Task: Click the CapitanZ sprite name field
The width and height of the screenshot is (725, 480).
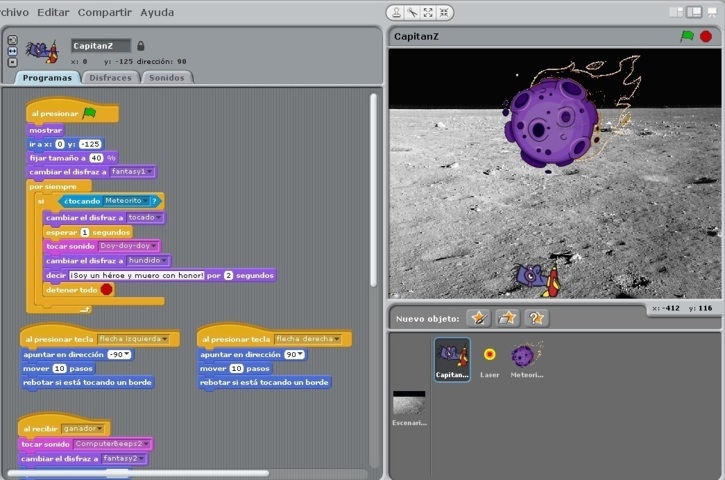Action: tap(100, 46)
